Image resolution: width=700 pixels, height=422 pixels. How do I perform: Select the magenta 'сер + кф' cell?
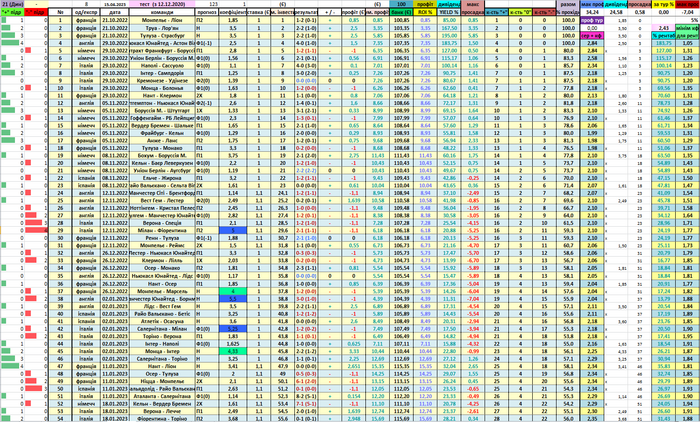click(592, 35)
